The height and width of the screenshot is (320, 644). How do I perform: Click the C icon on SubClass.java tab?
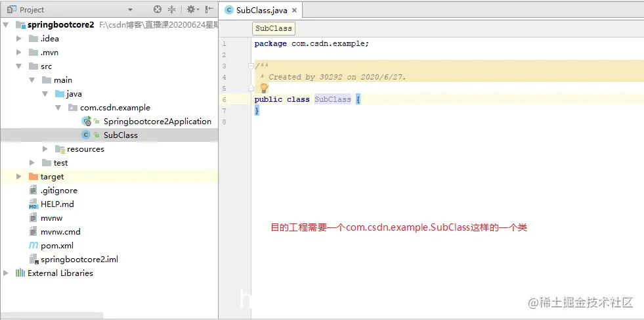[229, 11]
